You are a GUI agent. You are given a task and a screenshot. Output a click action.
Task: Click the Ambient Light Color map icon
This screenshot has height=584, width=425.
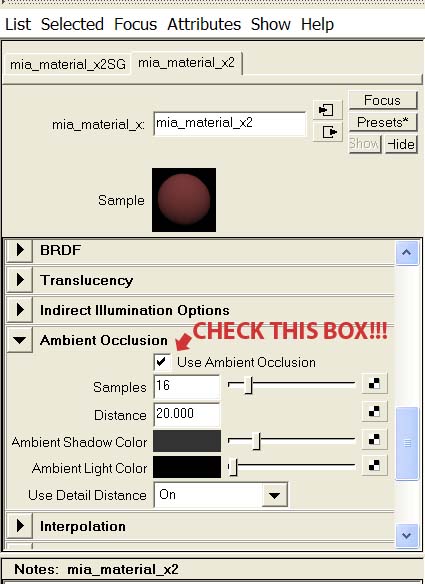pyautogui.click(x=374, y=466)
